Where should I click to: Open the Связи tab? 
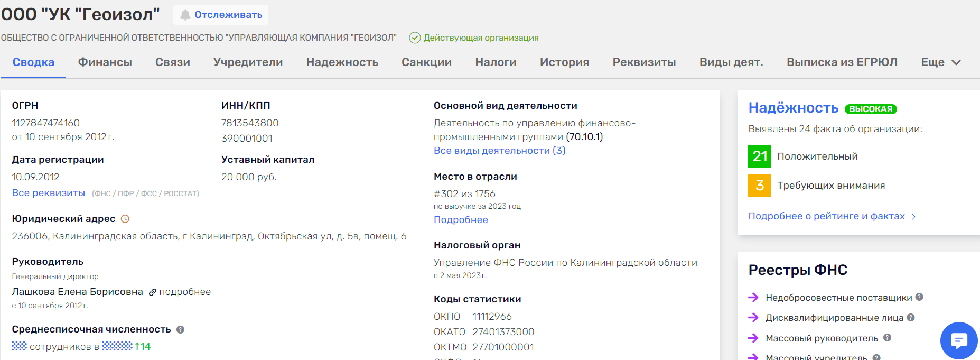[x=173, y=62]
